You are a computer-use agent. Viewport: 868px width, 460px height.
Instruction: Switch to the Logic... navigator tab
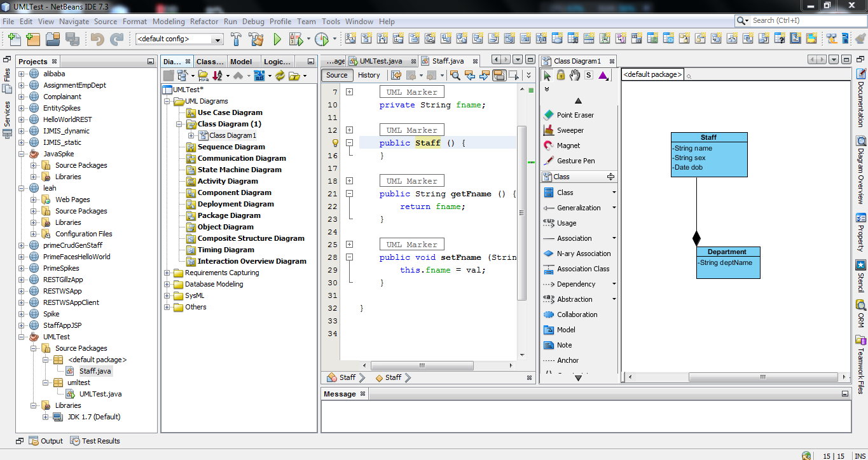click(x=277, y=62)
